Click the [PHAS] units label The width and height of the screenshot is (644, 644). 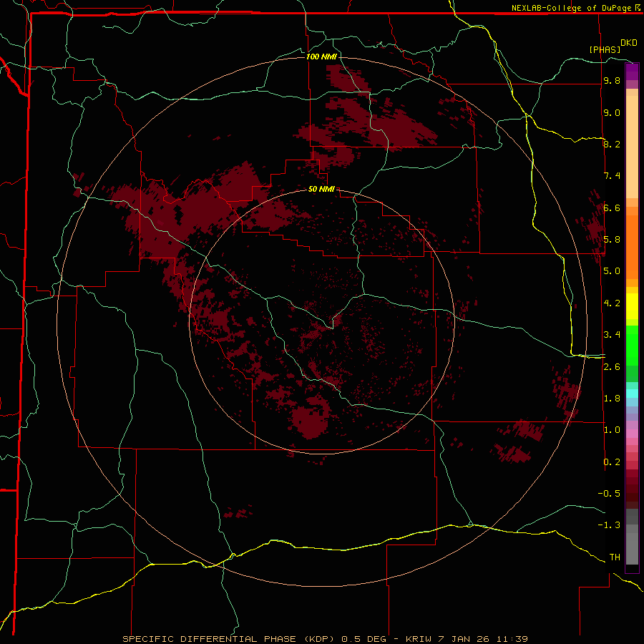(605, 49)
